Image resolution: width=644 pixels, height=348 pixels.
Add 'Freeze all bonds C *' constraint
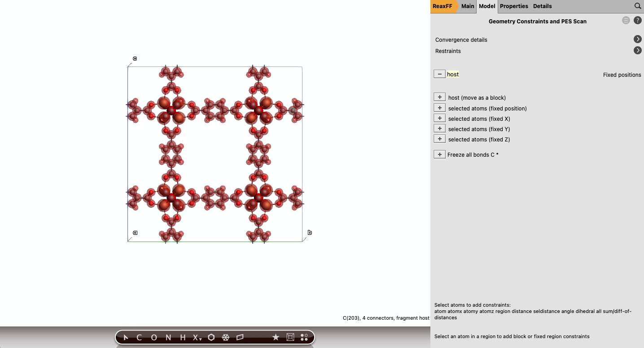click(439, 154)
